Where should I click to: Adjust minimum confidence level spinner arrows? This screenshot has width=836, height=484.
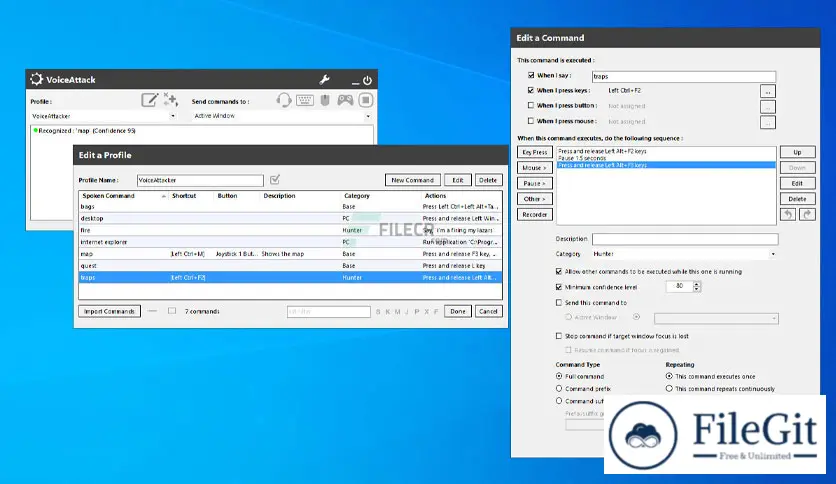[697, 287]
